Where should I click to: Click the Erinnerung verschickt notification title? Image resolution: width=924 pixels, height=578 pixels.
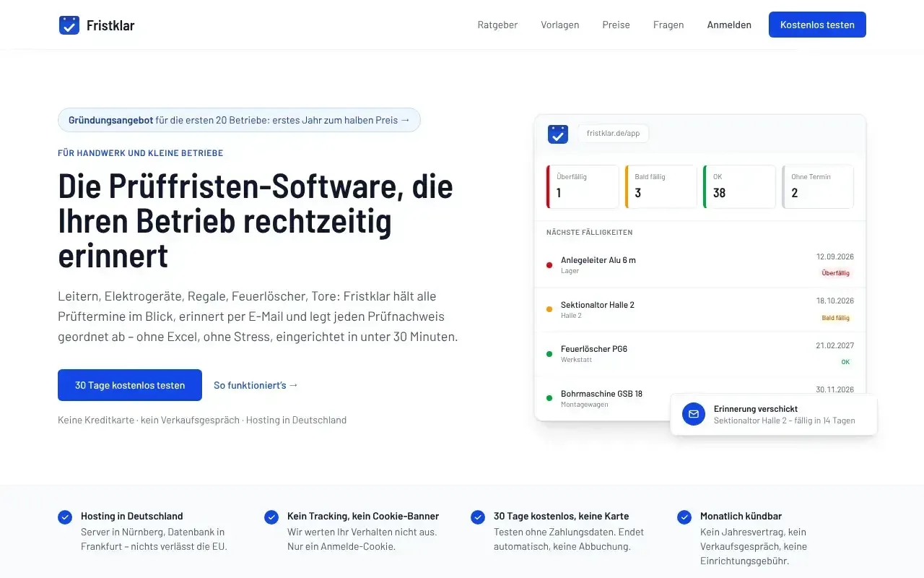(x=756, y=409)
